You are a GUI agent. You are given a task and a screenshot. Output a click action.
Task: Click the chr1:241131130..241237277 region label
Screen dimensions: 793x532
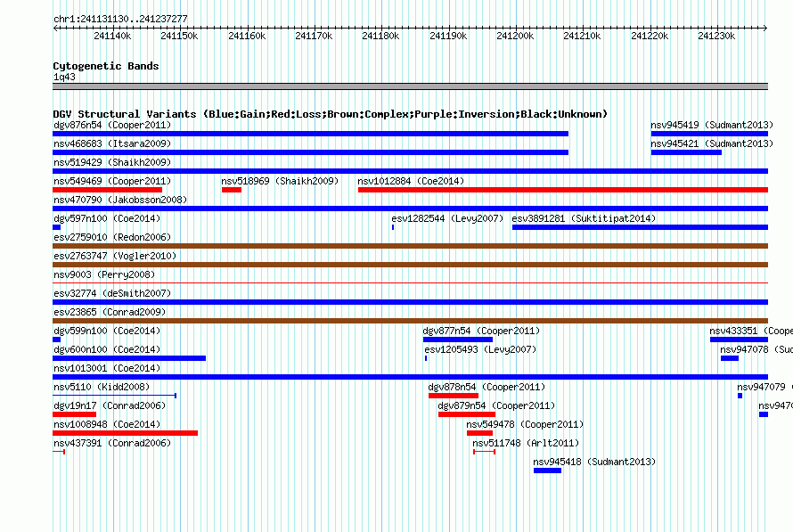[120, 19]
